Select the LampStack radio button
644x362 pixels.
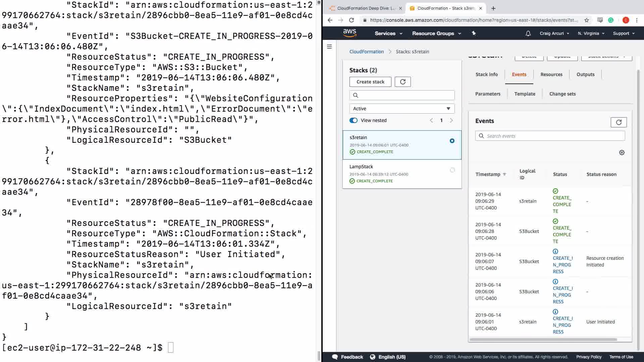point(452,170)
